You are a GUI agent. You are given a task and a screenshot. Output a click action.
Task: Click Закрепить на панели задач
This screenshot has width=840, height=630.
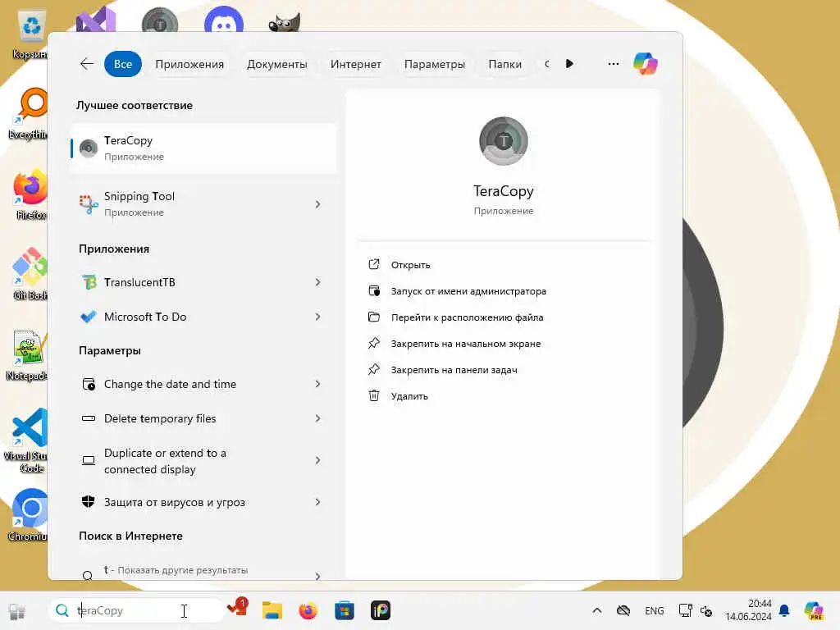(454, 370)
